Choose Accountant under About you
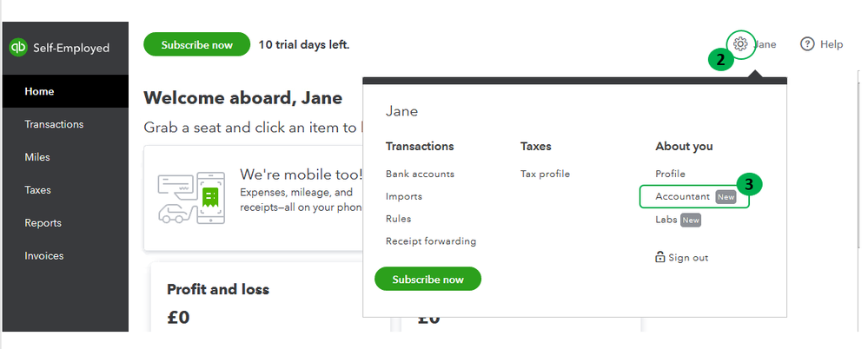Screen dimensions: 868x349 [x=683, y=196]
